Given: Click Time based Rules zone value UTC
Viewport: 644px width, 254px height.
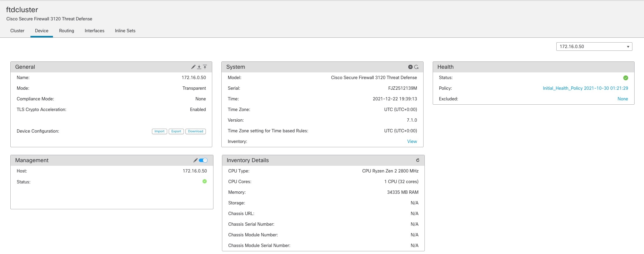Looking at the screenshot, I should point(400,131).
